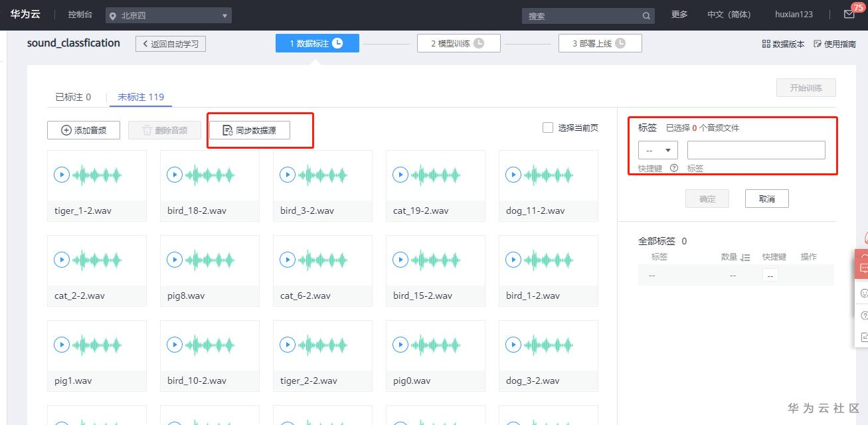The width and height of the screenshot is (868, 425).
Task: Play the cat_6-2.wav audio clip
Action: click(x=287, y=260)
